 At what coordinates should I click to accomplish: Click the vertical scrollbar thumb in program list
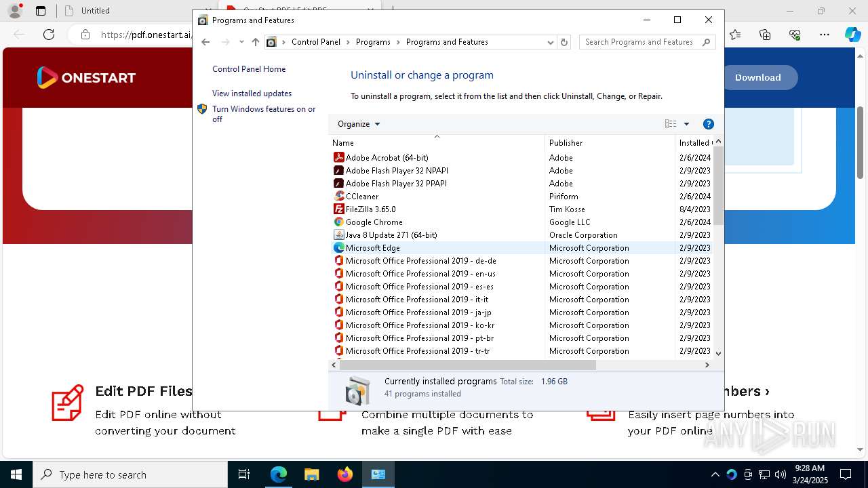pos(718,186)
